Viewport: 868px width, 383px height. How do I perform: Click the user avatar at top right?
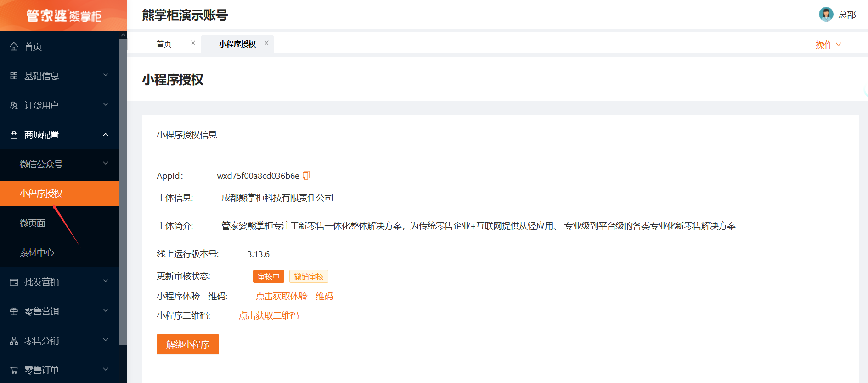[x=826, y=14]
